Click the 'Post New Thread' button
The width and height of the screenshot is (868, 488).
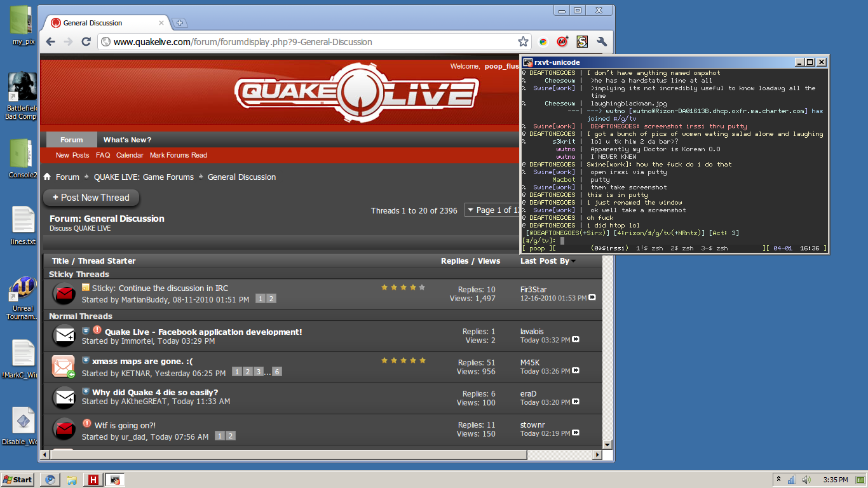pos(92,198)
